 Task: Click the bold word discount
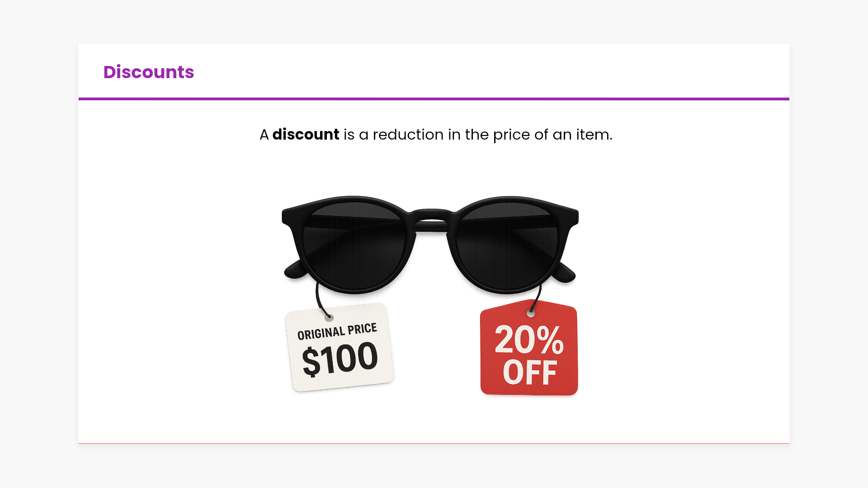tap(306, 135)
